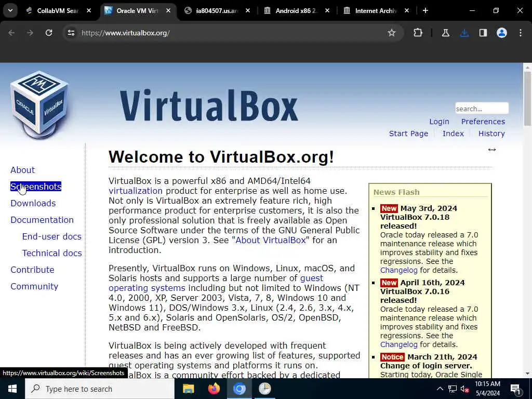Open Chrome Labs flask icon
The image size is (532, 399).
click(445, 33)
